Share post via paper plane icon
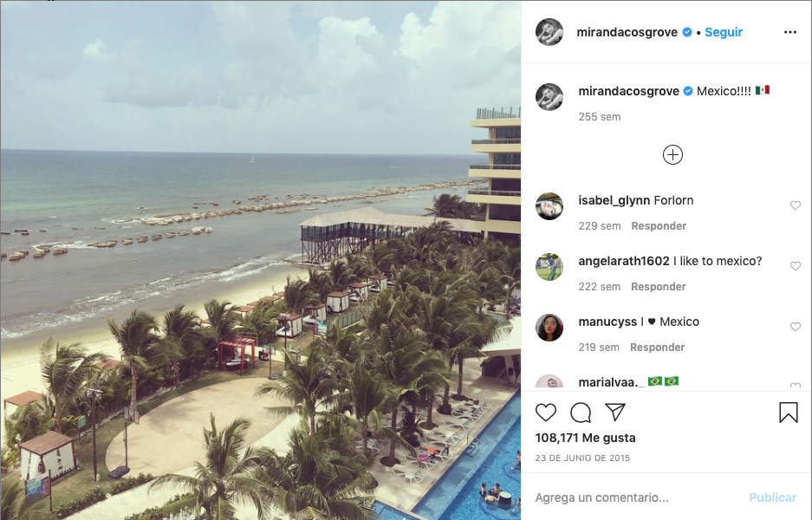 tap(615, 412)
